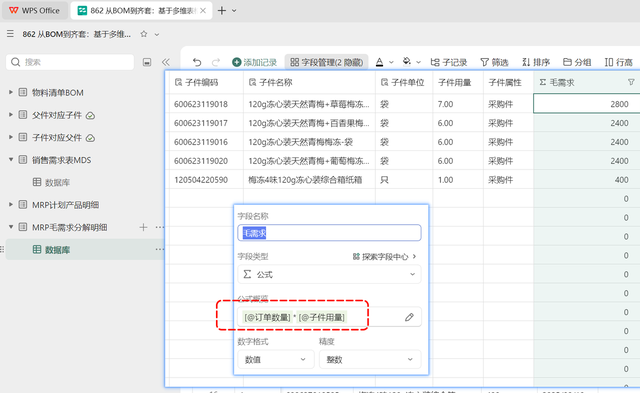The image size is (640, 393).
Task: Open the 筛选 filter tool
Action: click(494, 62)
